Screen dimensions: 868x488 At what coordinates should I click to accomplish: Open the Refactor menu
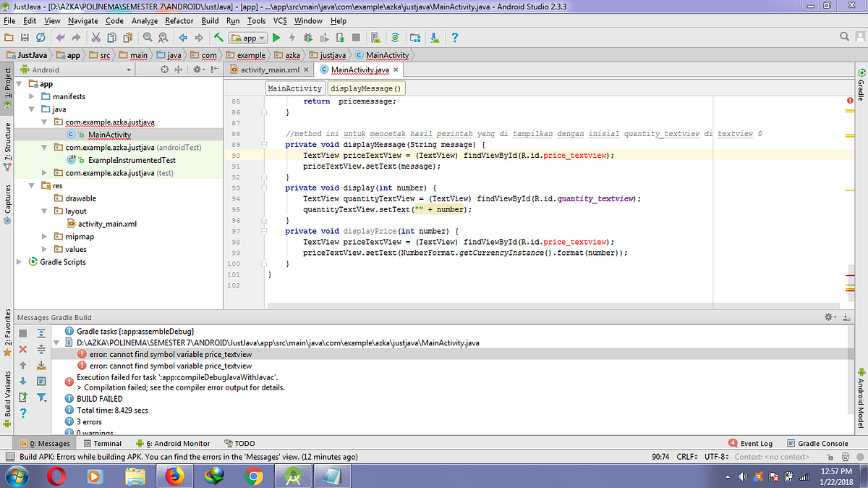(179, 21)
